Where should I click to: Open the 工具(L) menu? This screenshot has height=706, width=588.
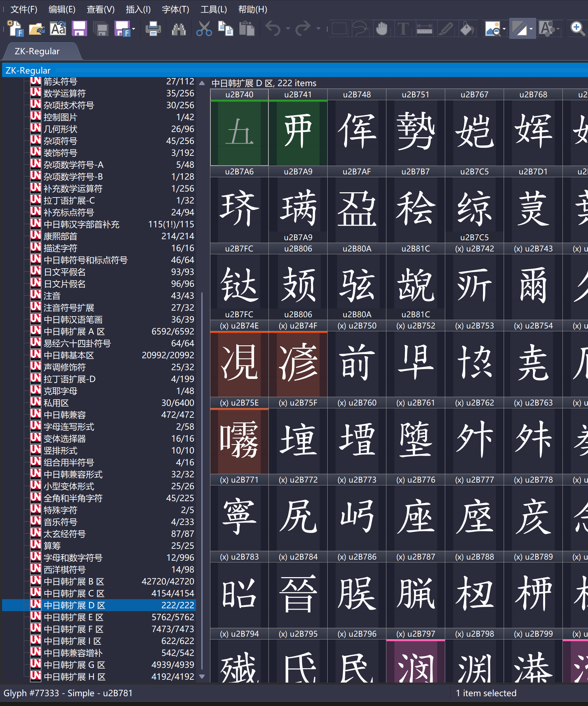coord(213,9)
